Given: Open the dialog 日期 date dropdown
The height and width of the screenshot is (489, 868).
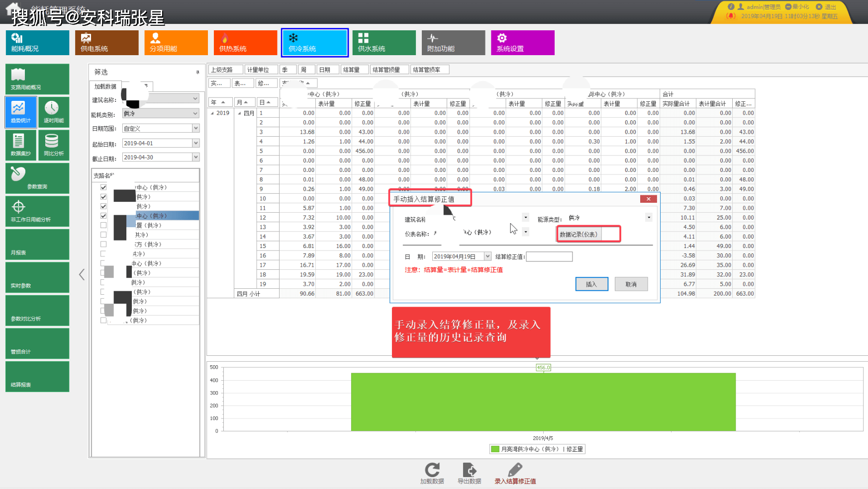Looking at the screenshot, I should tap(487, 256).
